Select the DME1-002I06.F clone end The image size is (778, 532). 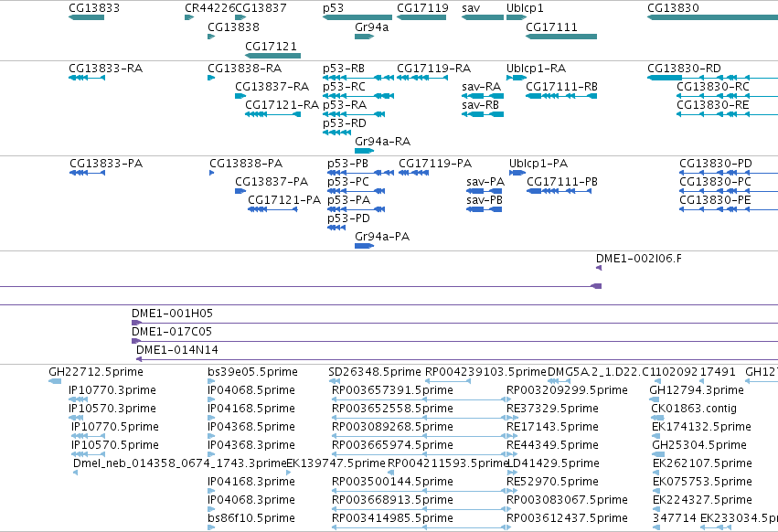(599, 268)
